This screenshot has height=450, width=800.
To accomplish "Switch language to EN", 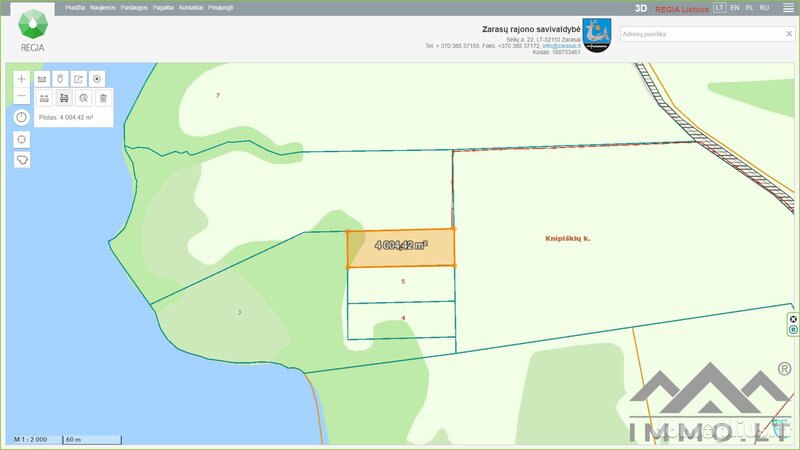I will click(735, 8).
